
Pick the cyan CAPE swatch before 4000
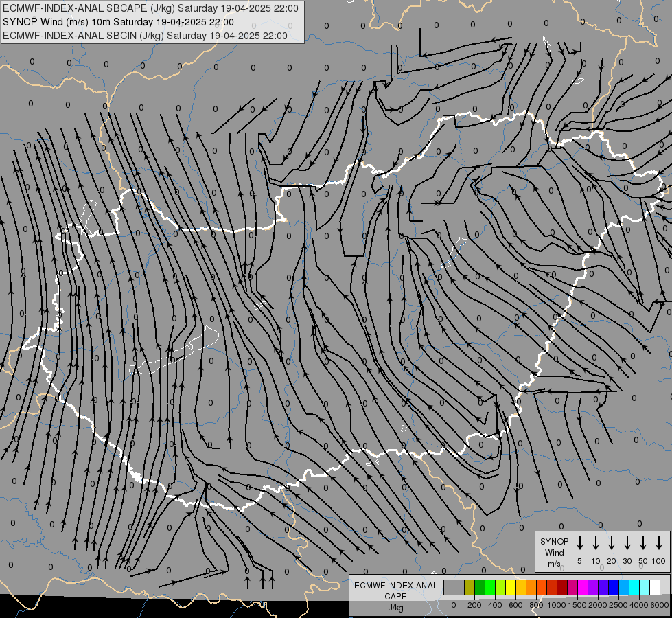point(634,587)
